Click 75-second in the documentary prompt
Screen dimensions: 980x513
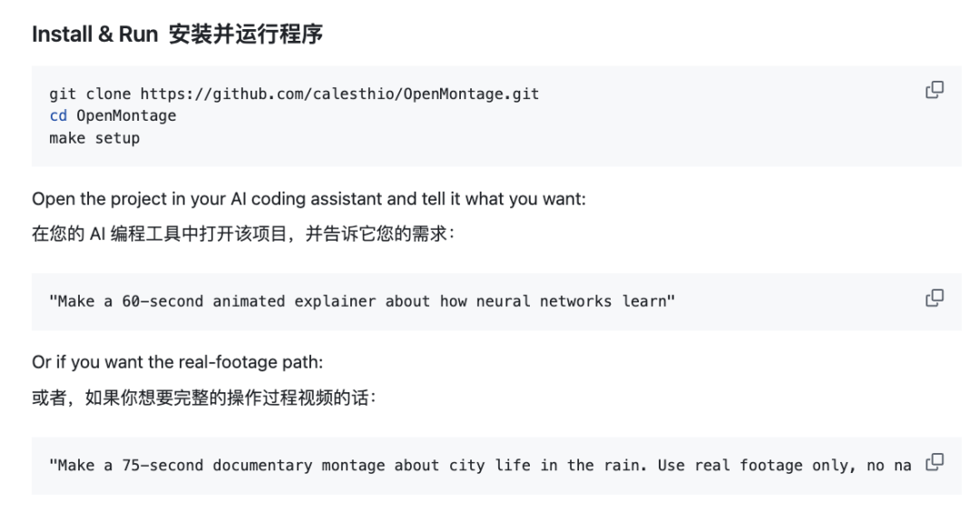pyautogui.click(x=162, y=466)
